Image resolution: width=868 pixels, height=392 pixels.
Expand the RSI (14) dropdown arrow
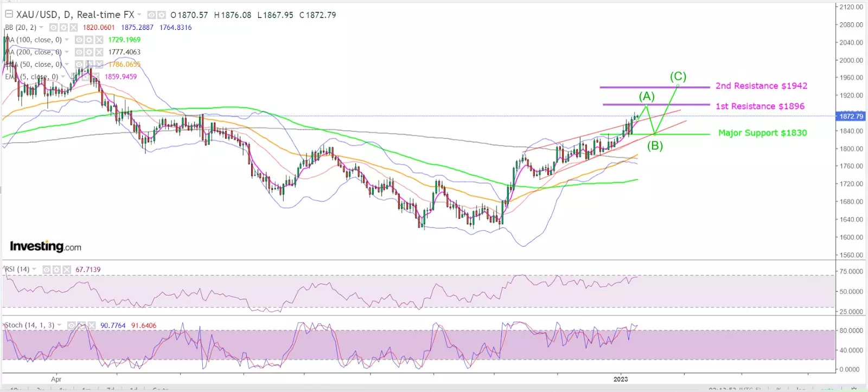click(x=34, y=269)
